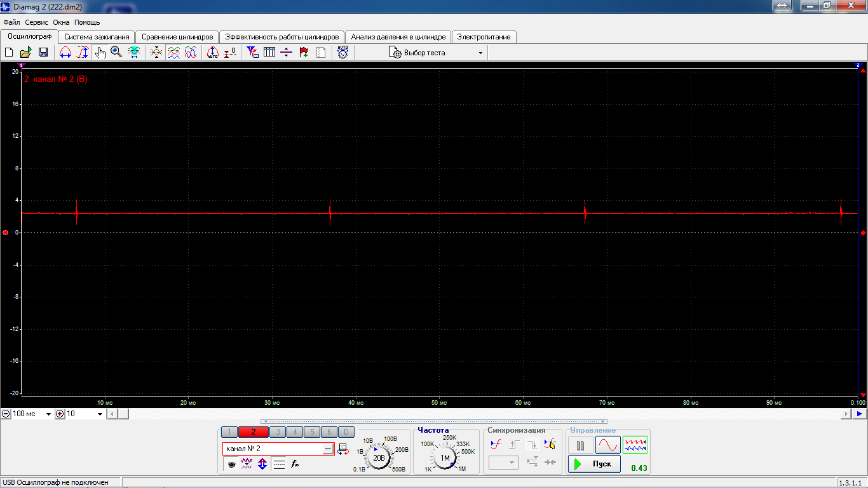This screenshot has height=488, width=868.
Task: Create a new file with the blank page icon
Action: click(x=10, y=53)
